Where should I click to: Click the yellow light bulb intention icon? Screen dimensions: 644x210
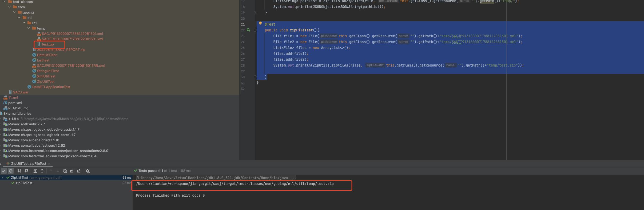coord(260,24)
